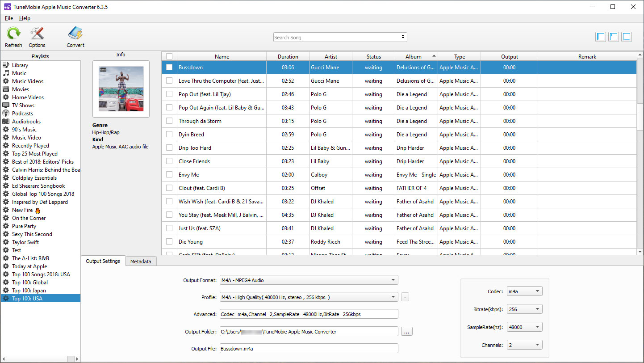
Task: Select the Coldplay Essentials playlist
Action: 34,178
